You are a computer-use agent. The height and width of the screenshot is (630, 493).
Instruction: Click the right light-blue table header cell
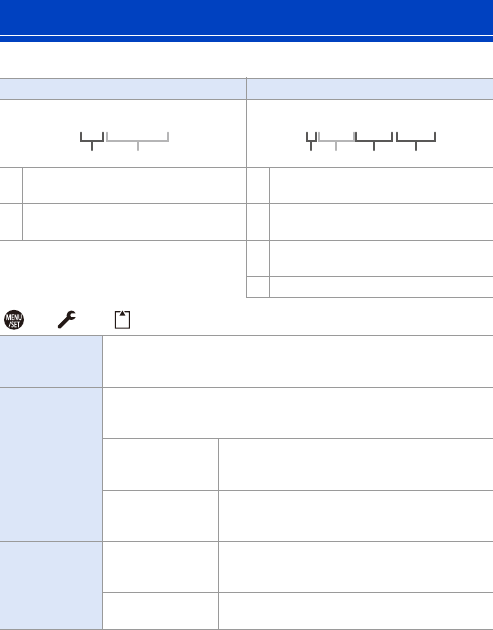tap(370, 89)
